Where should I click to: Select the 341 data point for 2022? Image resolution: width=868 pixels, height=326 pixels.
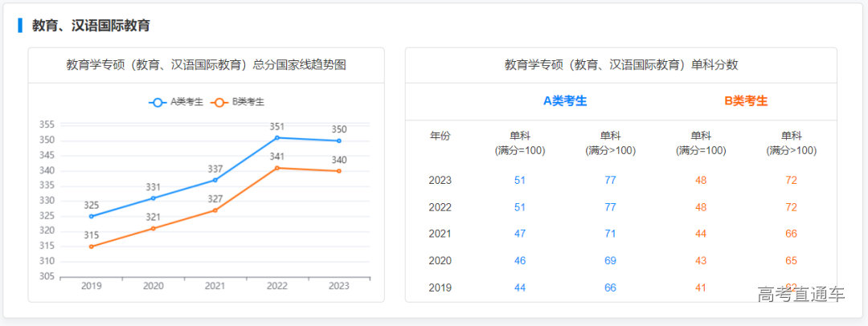coord(277,168)
